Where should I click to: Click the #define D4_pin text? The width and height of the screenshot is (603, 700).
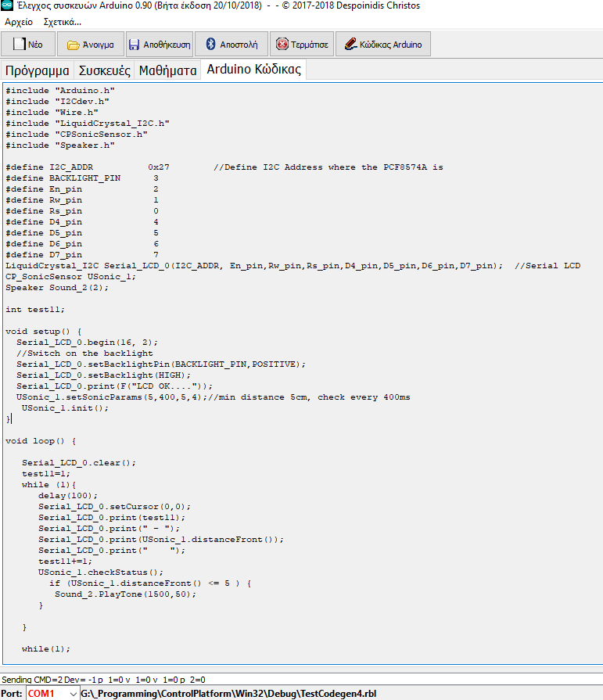44,222
